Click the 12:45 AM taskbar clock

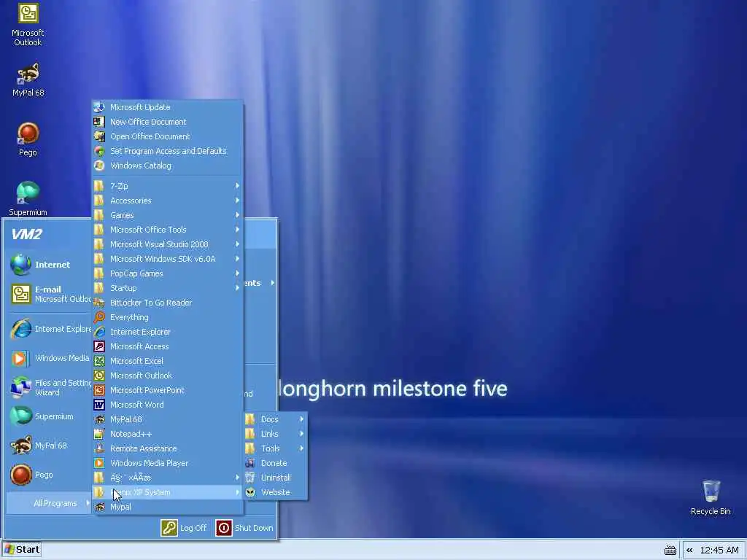[x=719, y=551]
